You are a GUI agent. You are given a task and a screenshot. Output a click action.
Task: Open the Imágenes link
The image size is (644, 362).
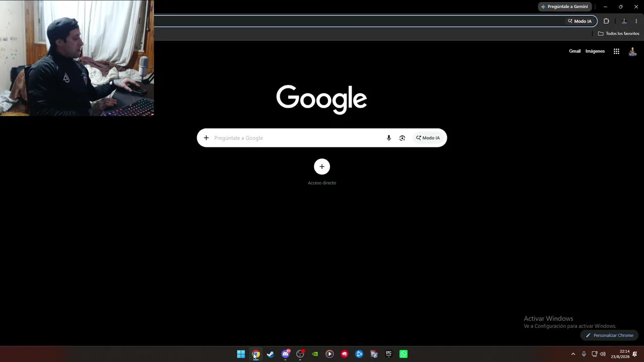[595, 51]
